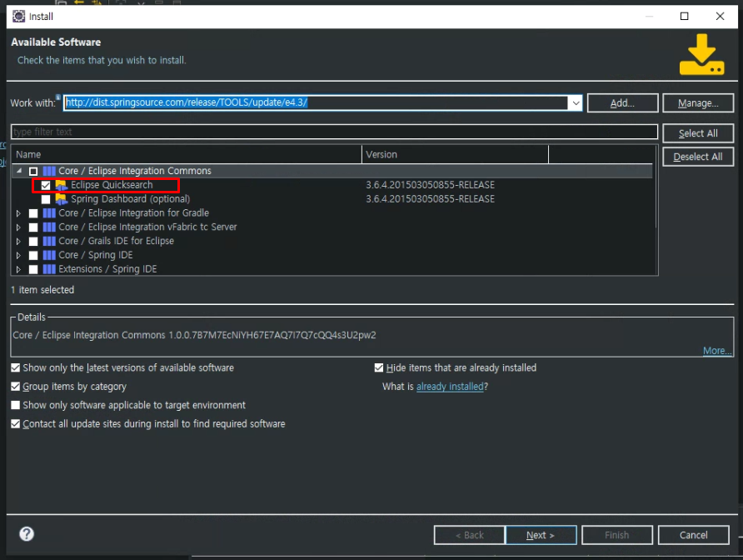Click the Next > button

(x=541, y=535)
